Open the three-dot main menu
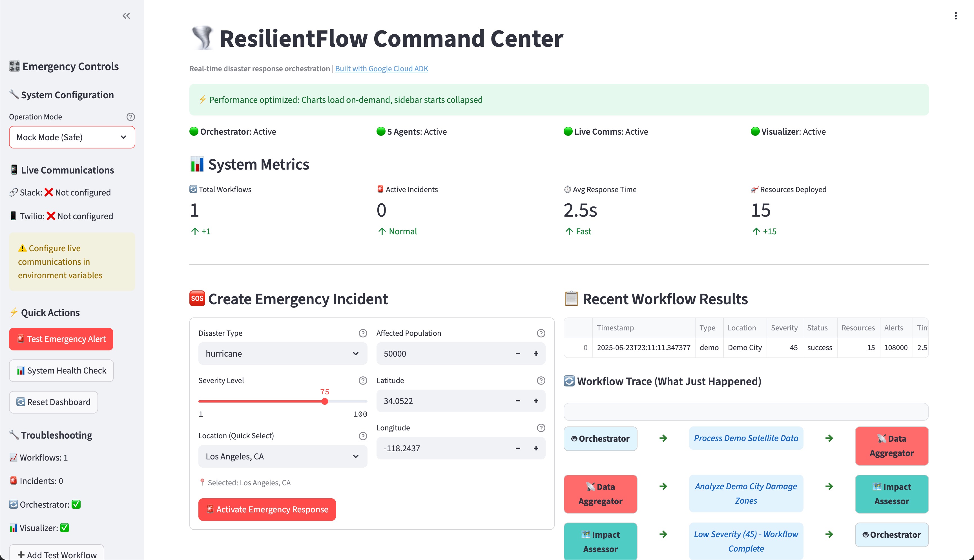 point(955,16)
